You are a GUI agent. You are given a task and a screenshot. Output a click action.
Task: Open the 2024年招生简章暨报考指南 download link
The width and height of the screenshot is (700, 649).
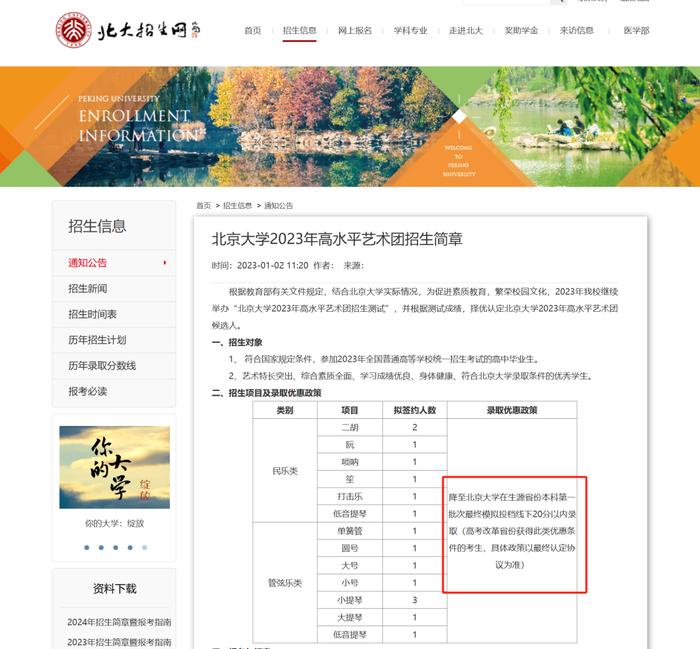coord(119,622)
